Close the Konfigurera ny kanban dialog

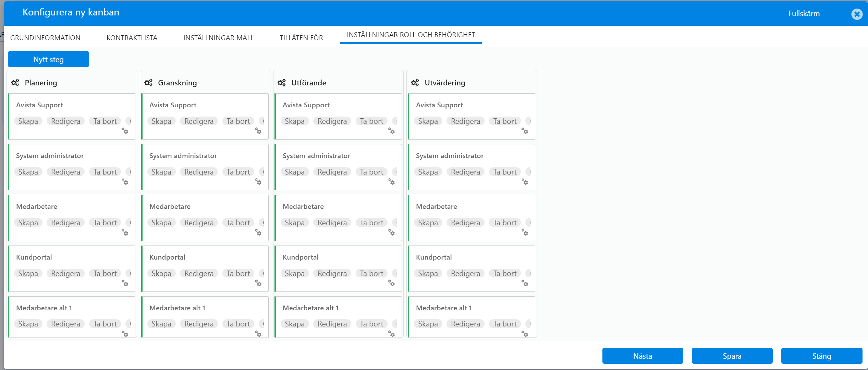(x=857, y=14)
